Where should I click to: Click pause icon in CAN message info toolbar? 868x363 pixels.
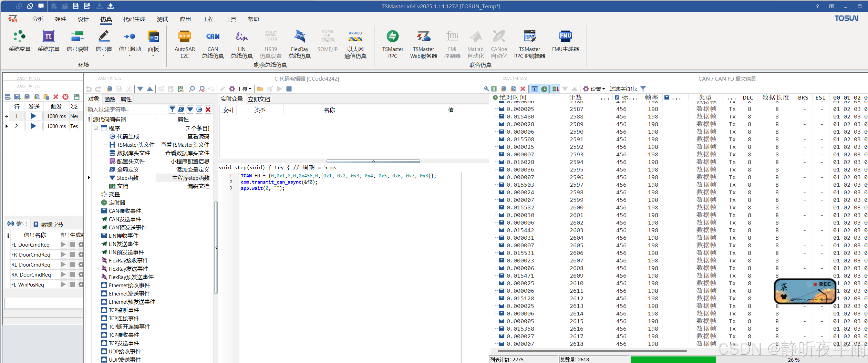(x=494, y=89)
